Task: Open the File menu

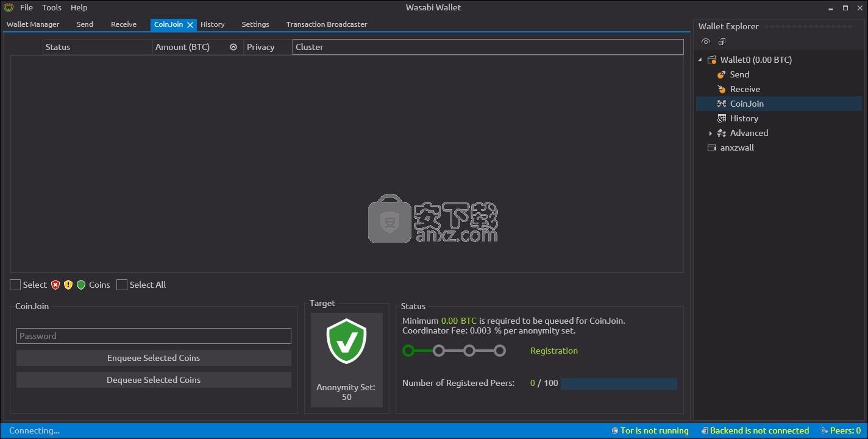Action: point(26,8)
